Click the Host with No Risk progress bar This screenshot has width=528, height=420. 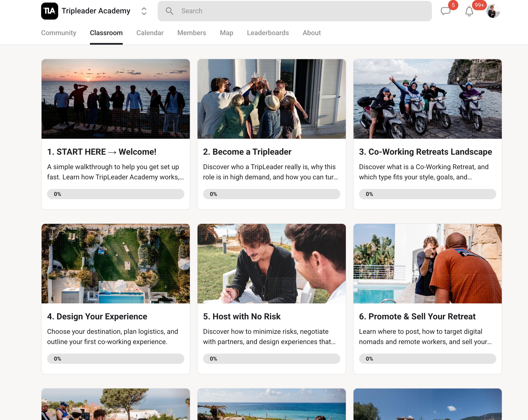(271, 359)
